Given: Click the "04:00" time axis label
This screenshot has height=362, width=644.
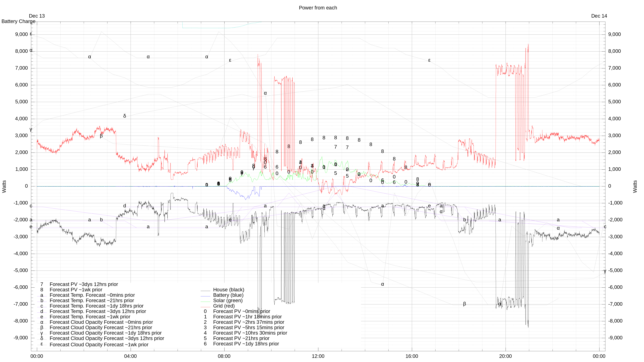Looking at the screenshot, I should point(131,356).
